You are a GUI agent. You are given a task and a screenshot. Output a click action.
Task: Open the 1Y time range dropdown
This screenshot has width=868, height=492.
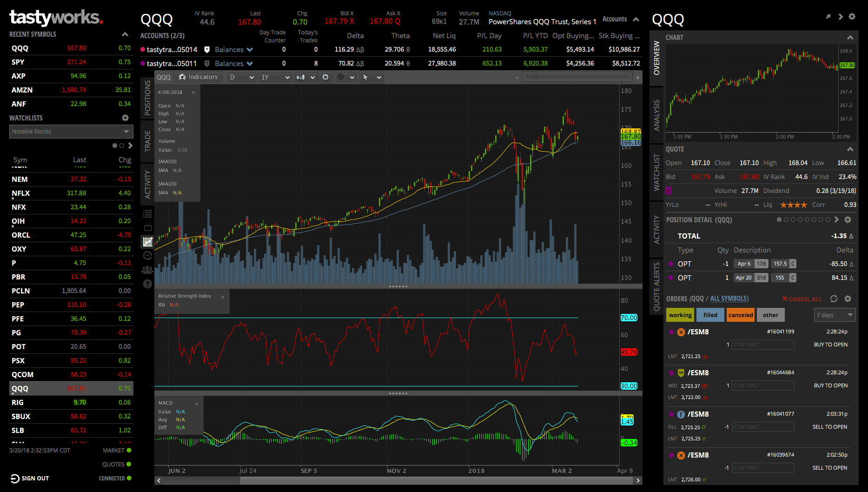pos(275,77)
